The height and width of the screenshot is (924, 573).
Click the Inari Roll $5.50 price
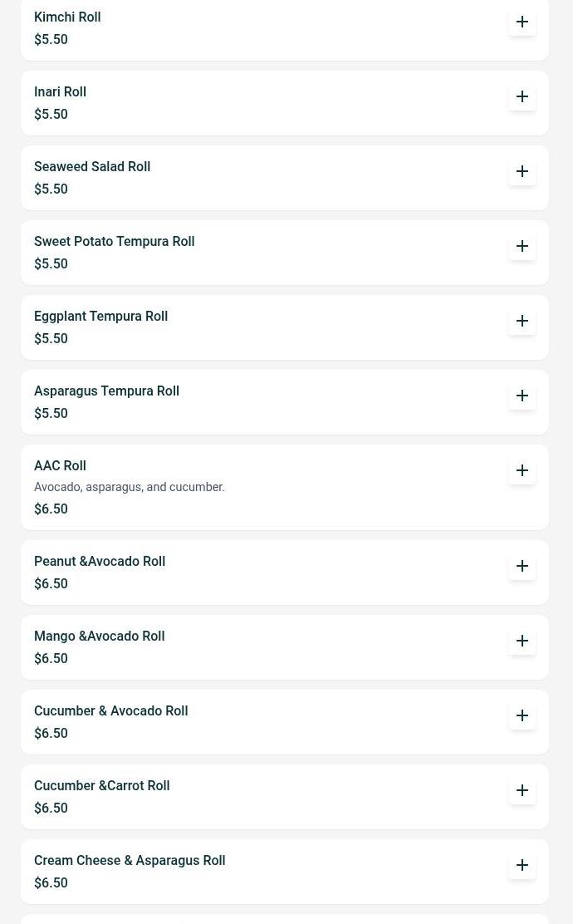click(x=51, y=114)
